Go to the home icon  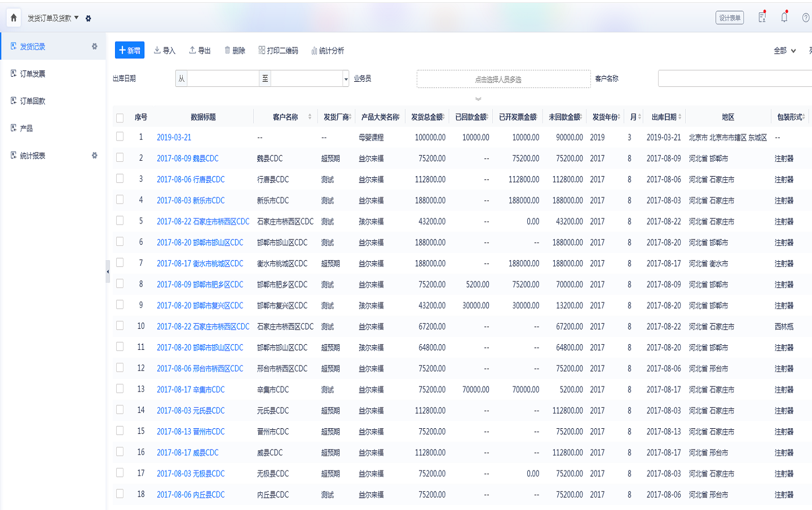coord(14,18)
